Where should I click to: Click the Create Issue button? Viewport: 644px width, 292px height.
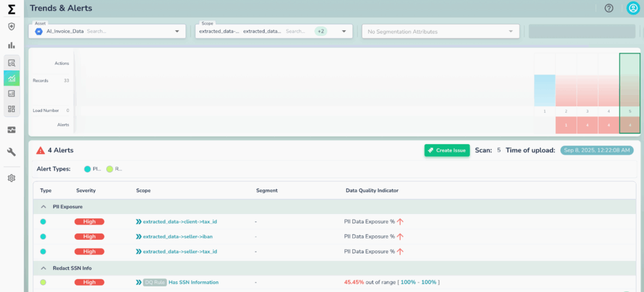pyautogui.click(x=447, y=150)
